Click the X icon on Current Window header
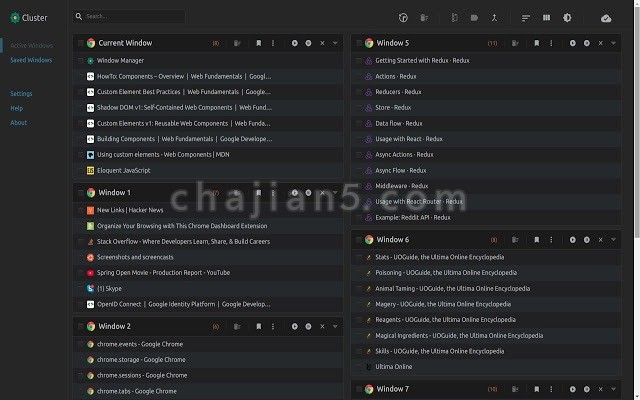This screenshot has width=640, height=400. (x=322, y=43)
